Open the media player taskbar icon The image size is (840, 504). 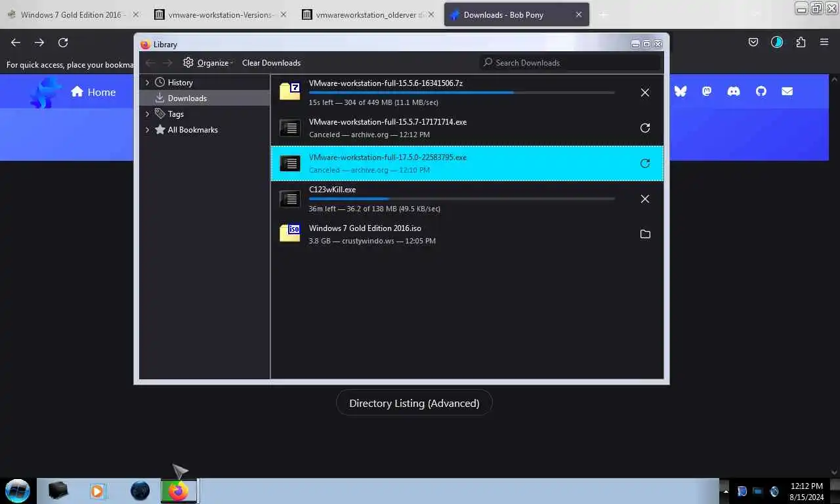(97, 490)
